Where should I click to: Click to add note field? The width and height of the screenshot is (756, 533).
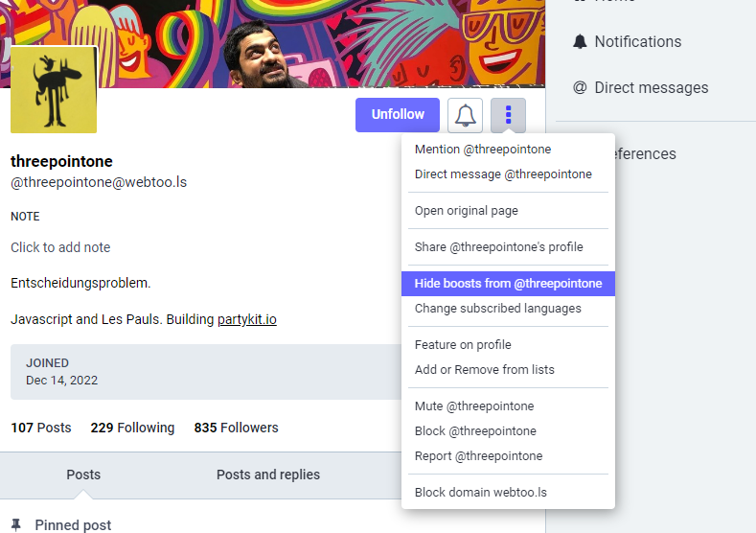60,247
